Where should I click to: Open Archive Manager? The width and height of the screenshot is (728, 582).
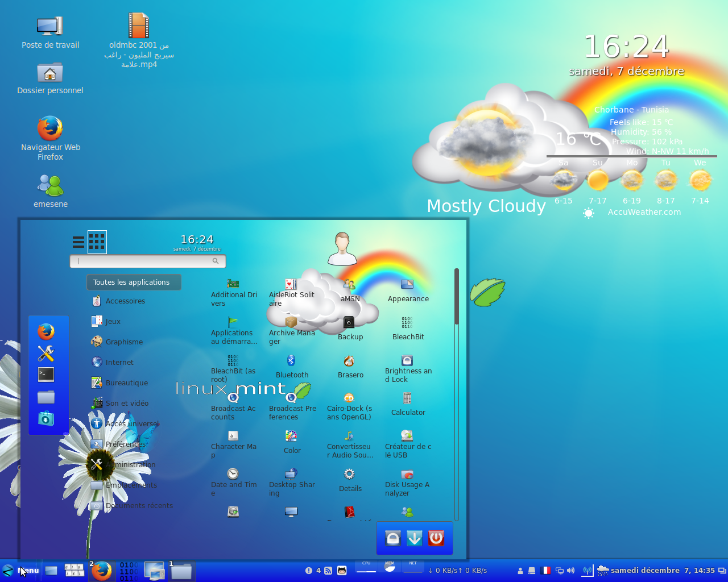[292, 331]
